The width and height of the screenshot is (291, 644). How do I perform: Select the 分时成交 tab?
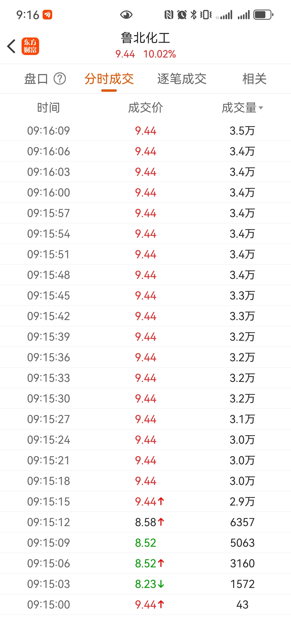coord(109,79)
